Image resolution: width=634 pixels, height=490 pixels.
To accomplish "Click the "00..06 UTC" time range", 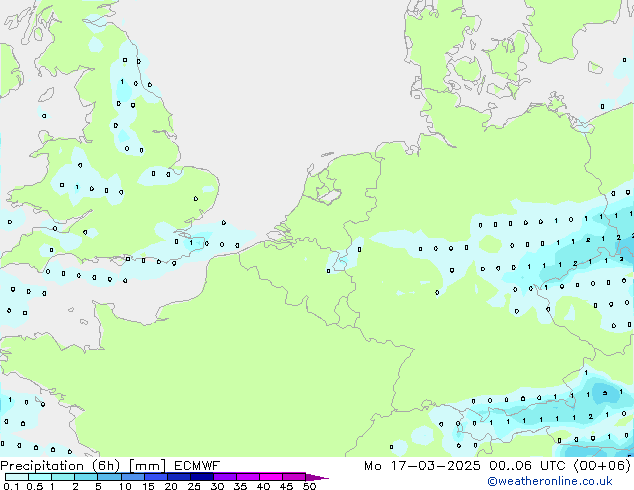I will 527,466.
